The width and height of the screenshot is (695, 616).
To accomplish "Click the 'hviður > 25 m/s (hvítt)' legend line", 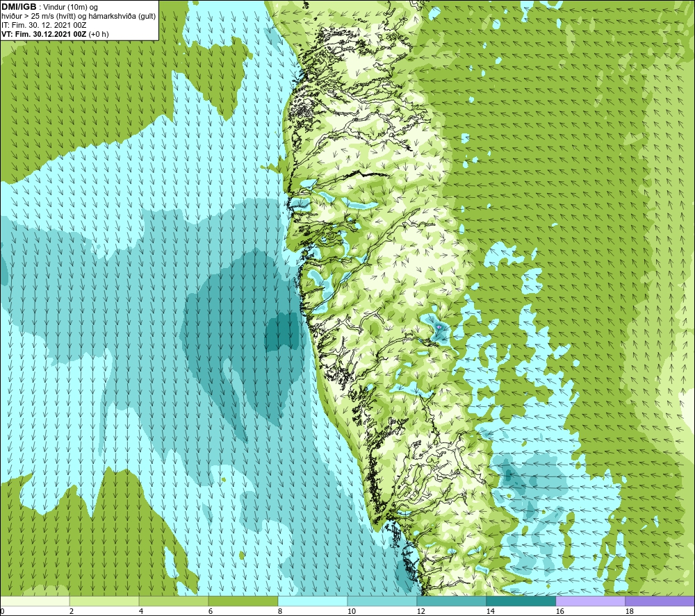I will (78, 17).
